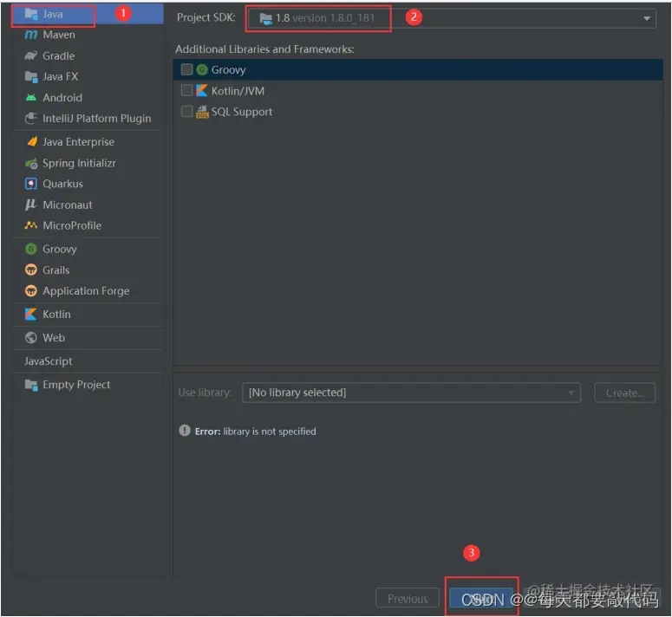Click the Create... library button

625,393
